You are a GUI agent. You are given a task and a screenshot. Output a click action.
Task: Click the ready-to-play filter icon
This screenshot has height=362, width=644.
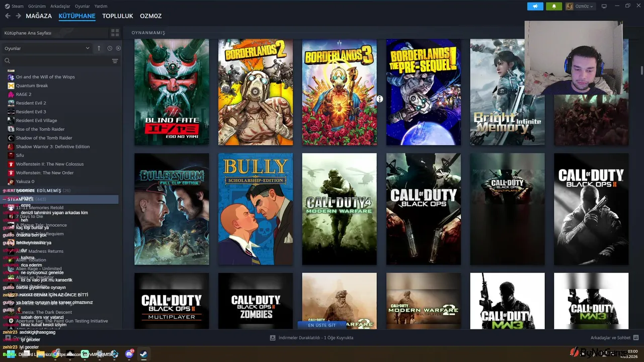tap(118, 48)
